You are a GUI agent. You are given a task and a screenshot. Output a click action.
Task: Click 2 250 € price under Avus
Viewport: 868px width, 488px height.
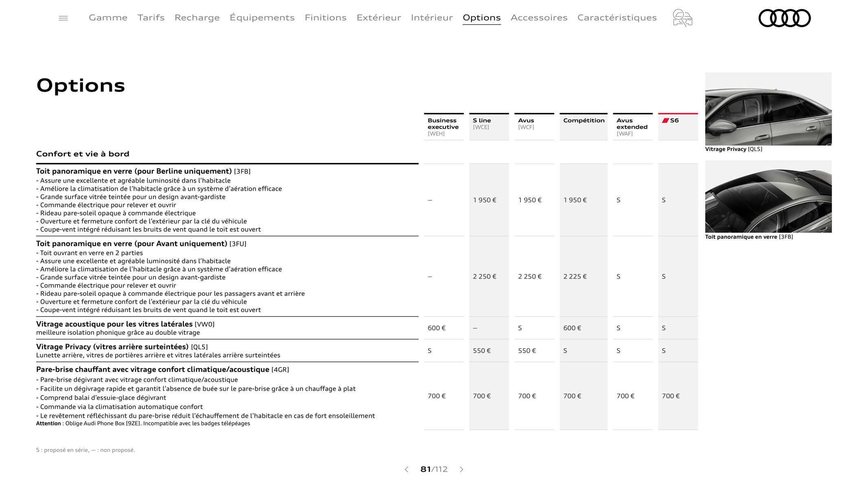point(530,277)
